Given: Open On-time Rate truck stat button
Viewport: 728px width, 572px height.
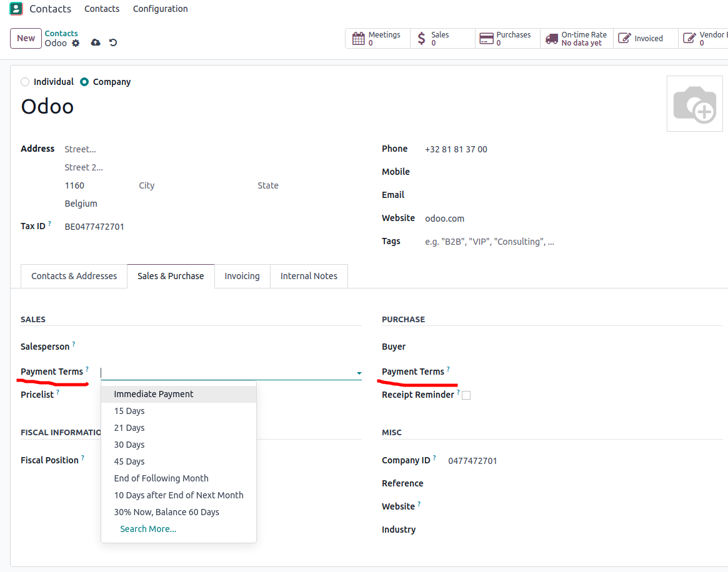Looking at the screenshot, I should 577,39.
